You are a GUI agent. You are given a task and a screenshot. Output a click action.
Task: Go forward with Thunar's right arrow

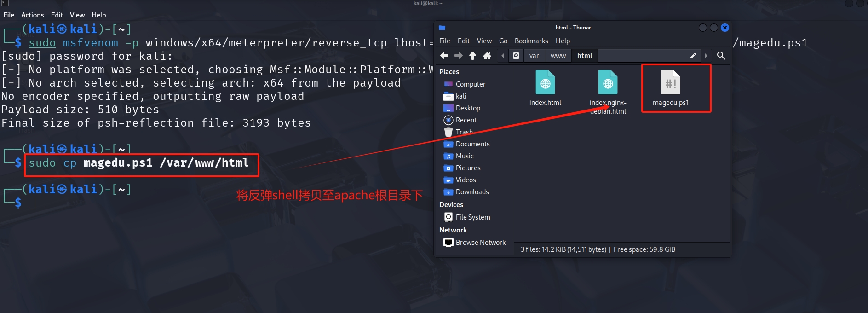click(x=459, y=56)
